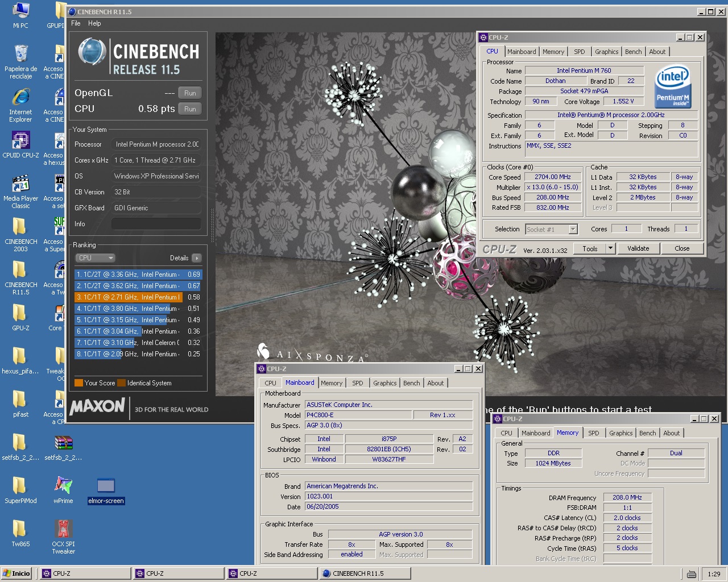This screenshot has height=582, width=728.
Task: Launch wPrime desktop icon
Action: pos(63,490)
